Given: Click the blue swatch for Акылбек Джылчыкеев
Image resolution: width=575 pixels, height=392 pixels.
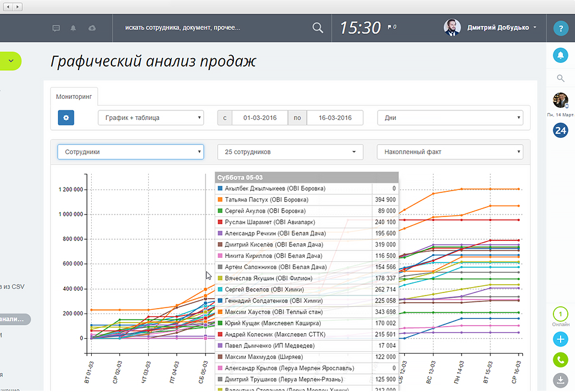Looking at the screenshot, I should coord(220,188).
